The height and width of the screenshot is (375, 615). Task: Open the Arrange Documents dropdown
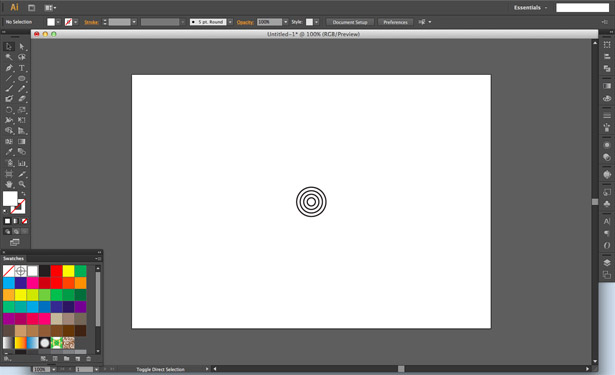50,7
